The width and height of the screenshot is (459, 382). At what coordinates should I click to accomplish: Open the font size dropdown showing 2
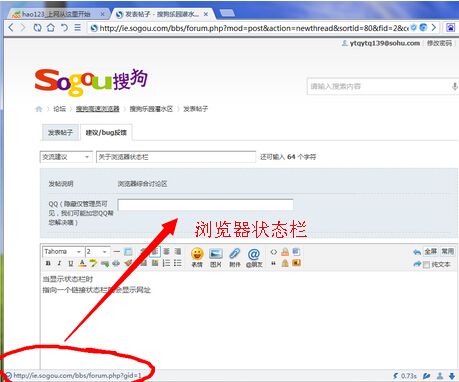(97, 251)
